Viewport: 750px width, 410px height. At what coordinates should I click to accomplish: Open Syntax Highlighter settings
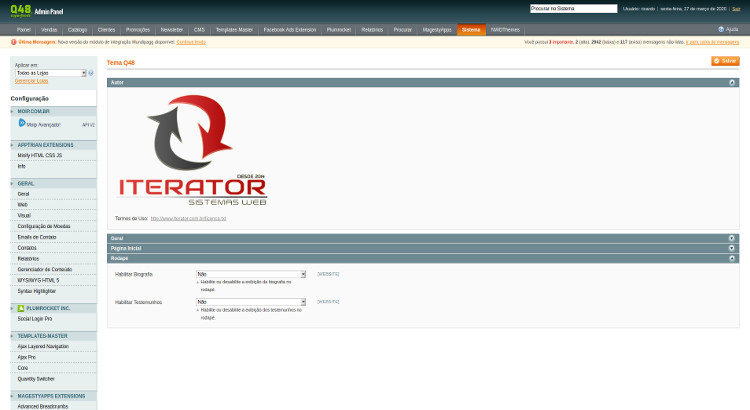coord(37,291)
